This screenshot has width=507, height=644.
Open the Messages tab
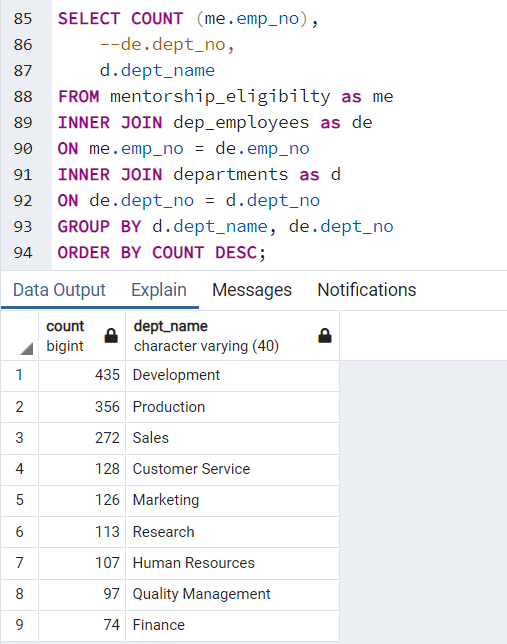coord(252,290)
